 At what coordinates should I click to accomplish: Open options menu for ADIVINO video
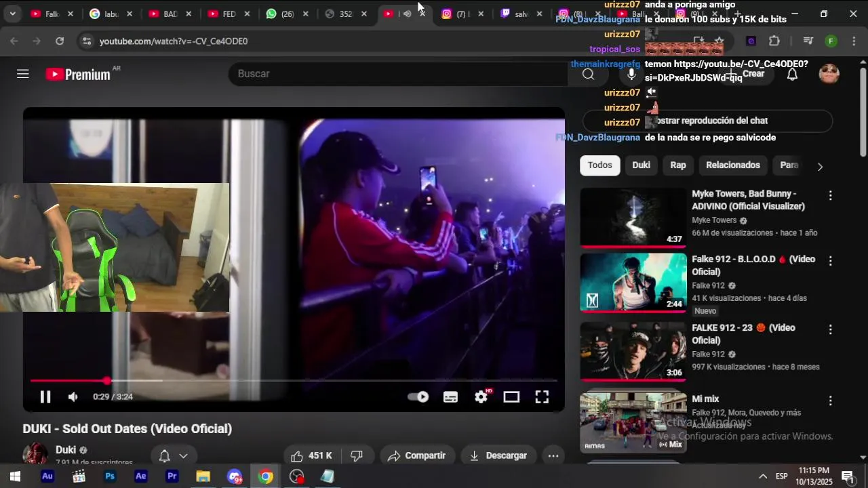point(830,195)
